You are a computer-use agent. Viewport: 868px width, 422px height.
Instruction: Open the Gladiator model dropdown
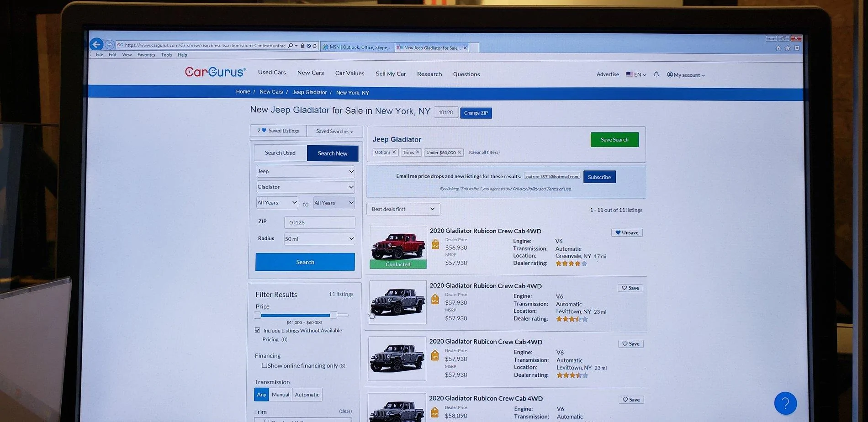click(306, 187)
